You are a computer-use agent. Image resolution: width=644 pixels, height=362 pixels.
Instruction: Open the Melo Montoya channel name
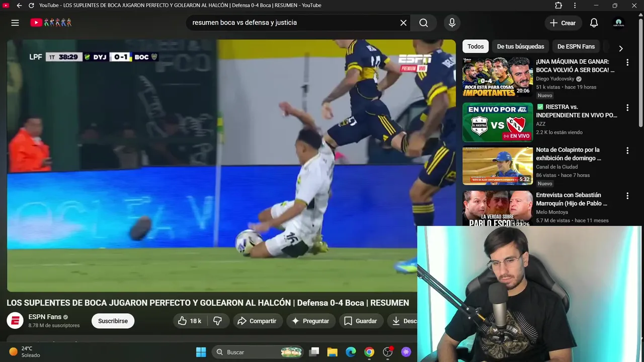click(552, 212)
